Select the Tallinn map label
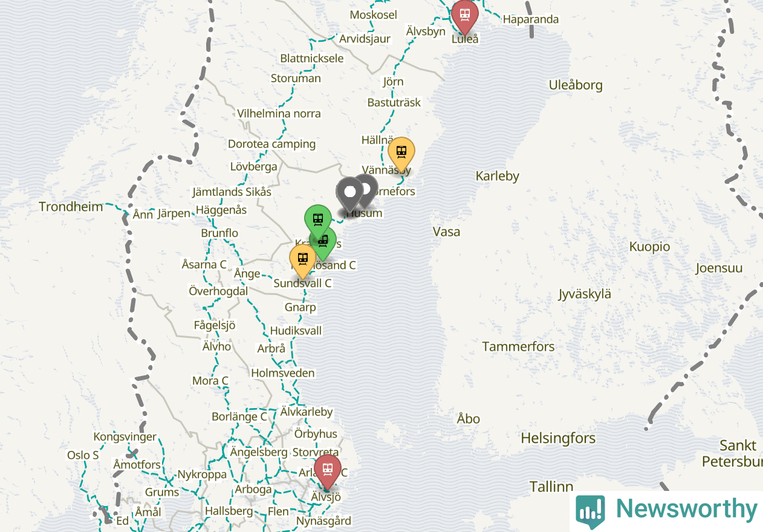The image size is (763, 532). pyautogui.click(x=551, y=487)
